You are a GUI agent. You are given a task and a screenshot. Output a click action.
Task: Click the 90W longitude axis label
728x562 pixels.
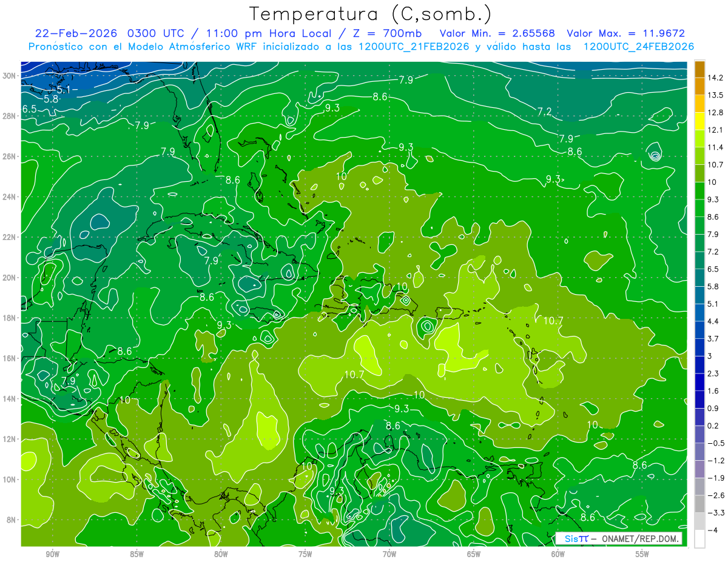[53, 554]
